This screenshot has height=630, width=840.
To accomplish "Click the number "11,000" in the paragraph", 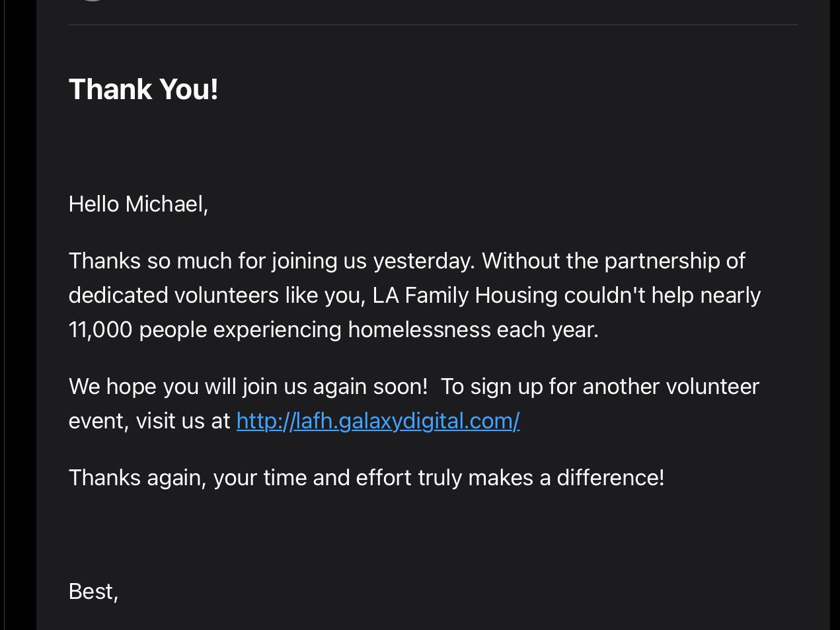I will tap(100, 330).
